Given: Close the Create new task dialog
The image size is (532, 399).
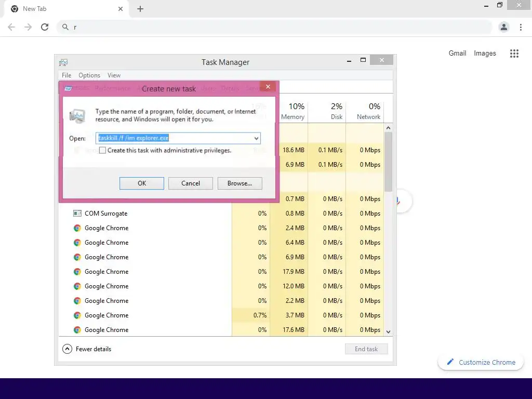Looking at the screenshot, I should coord(268,87).
